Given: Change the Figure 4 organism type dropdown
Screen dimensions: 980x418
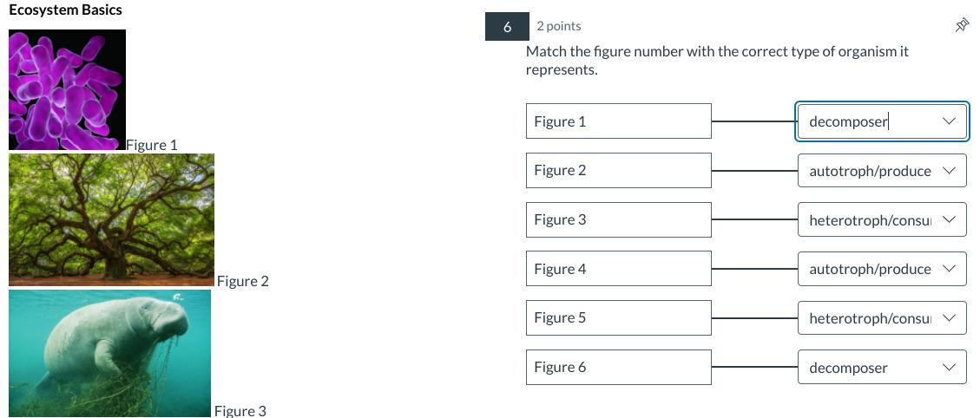Looking at the screenshot, I should [881, 269].
